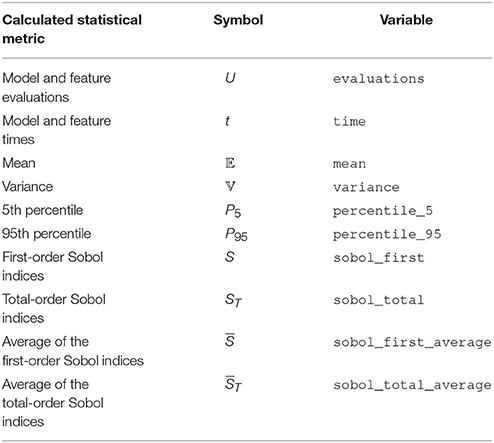Click the time variable text
The height and width of the screenshot is (443, 494).
pyautogui.click(x=349, y=121)
